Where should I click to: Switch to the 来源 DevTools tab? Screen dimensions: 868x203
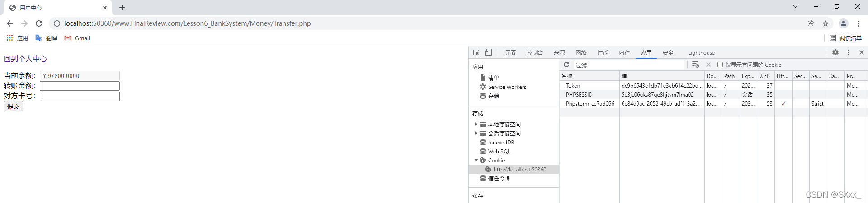559,53
